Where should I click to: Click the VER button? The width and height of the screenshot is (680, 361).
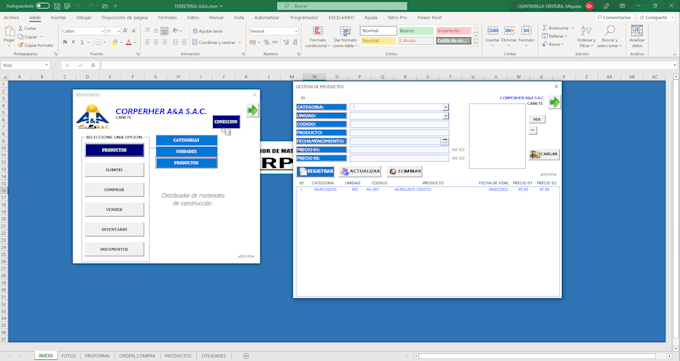[537, 119]
